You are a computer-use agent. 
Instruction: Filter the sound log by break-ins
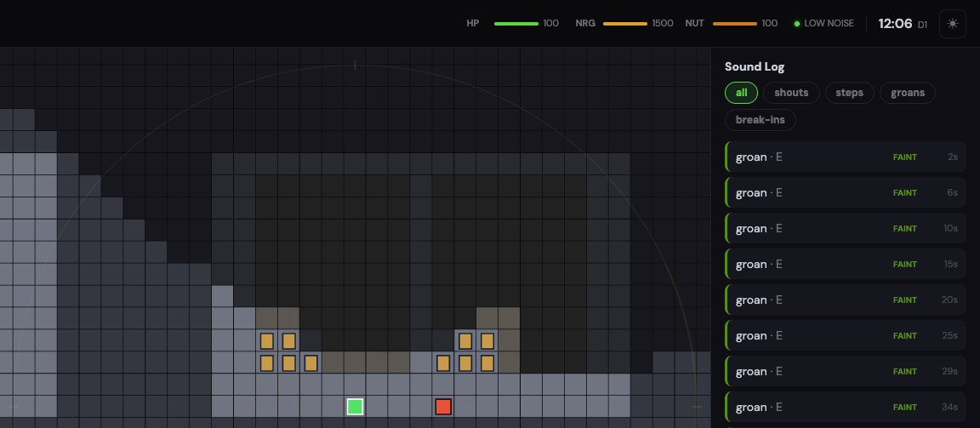(x=760, y=120)
